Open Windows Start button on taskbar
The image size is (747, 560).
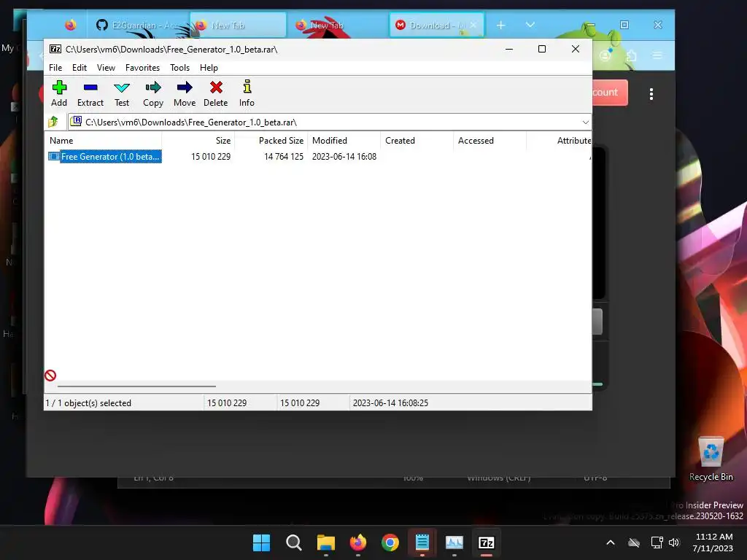pyautogui.click(x=262, y=542)
